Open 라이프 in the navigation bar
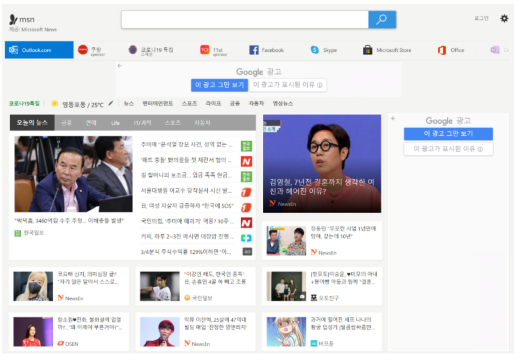Viewport: 517px width, 360px height. 213,104
